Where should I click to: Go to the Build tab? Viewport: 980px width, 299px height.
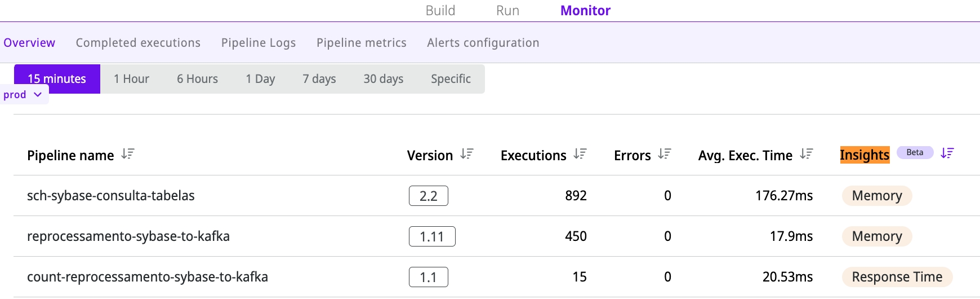(440, 11)
